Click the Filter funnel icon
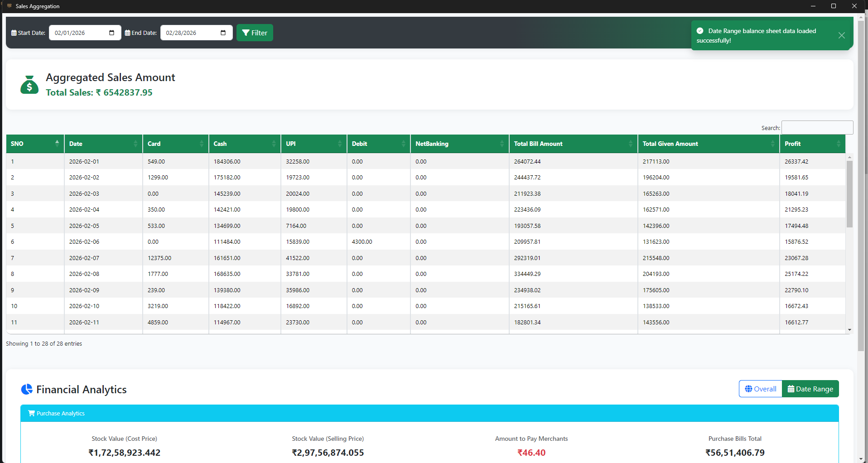Image resolution: width=868 pixels, height=463 pixels. [x=246, y=33]
